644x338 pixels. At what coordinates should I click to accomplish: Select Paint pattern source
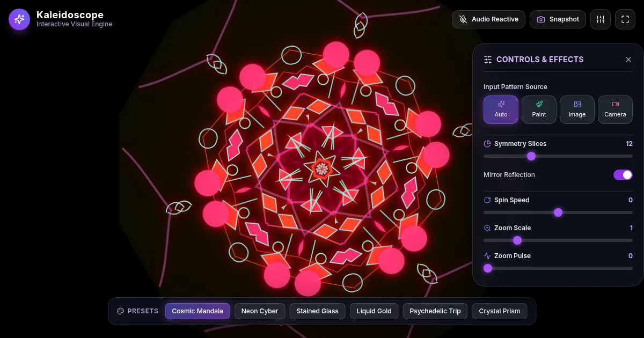point(539,109)
